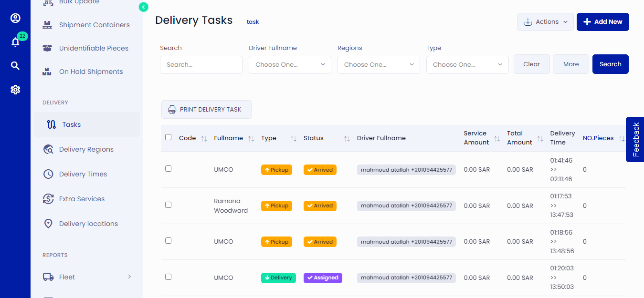This screenshot has width=644, height=298.
Task: Open the Delivery Times clock icon
Action: (48, 174)
